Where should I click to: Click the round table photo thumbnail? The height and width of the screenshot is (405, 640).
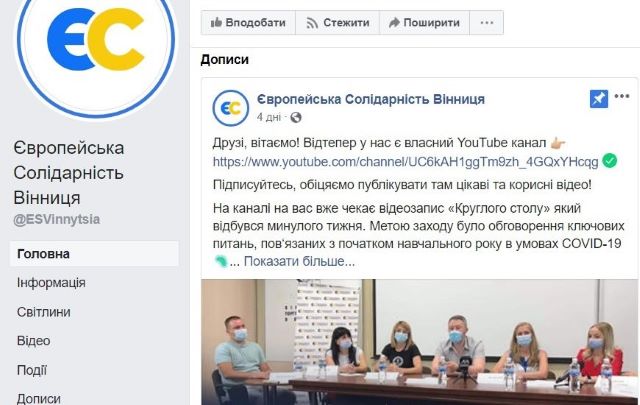(x=419, y=342)
